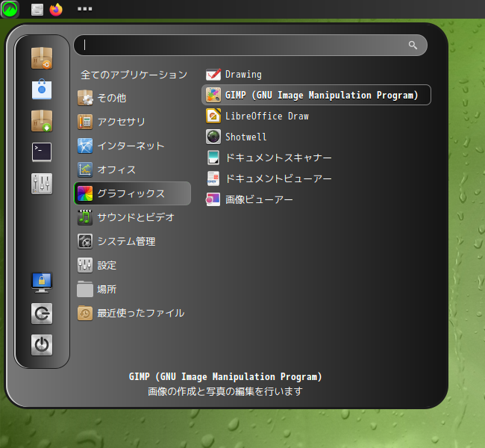Image resolution: width=485 pixels, height=448 pixels.
Task: Open the file manager from the top panel
Action: click(37, 9)
